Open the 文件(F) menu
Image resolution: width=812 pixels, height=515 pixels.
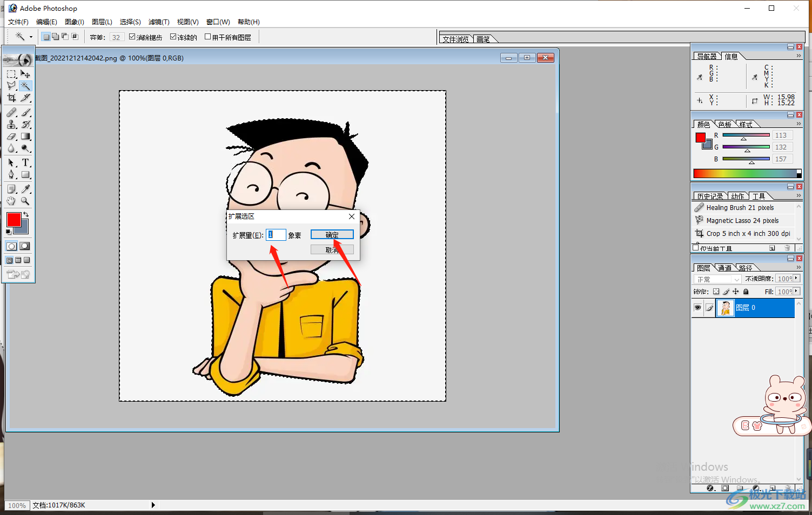[18, 22]
